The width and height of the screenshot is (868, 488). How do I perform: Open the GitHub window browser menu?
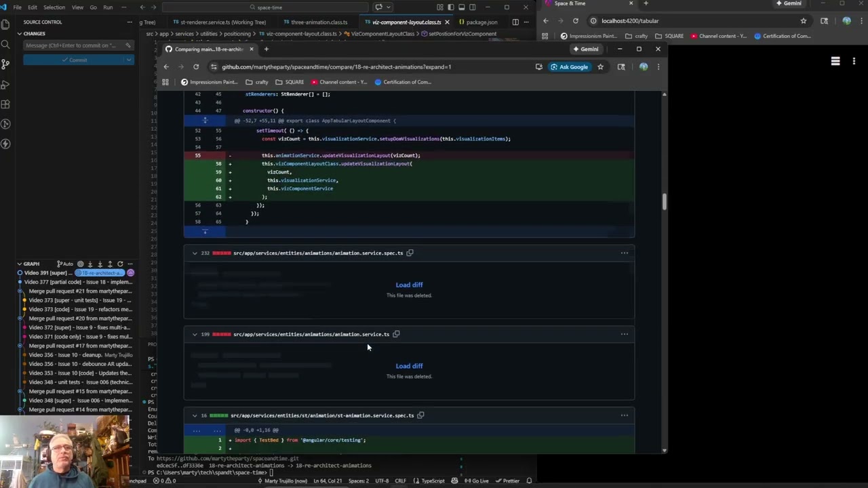click(658, 66)
